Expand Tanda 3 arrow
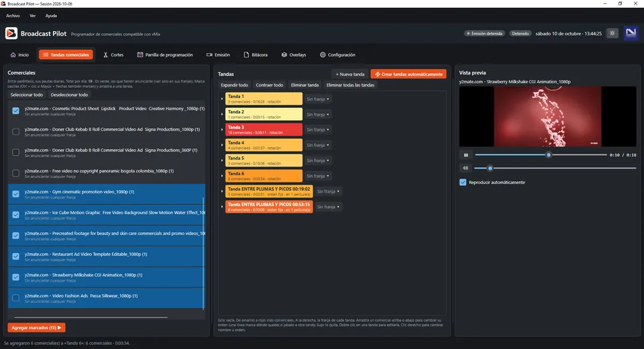Image resolution: width=644 pixels, height=349 pixels. (x=222, y=130)
